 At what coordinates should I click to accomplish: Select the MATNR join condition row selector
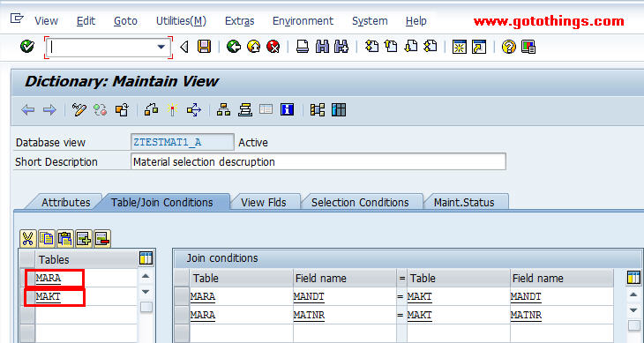click(182, 315)
